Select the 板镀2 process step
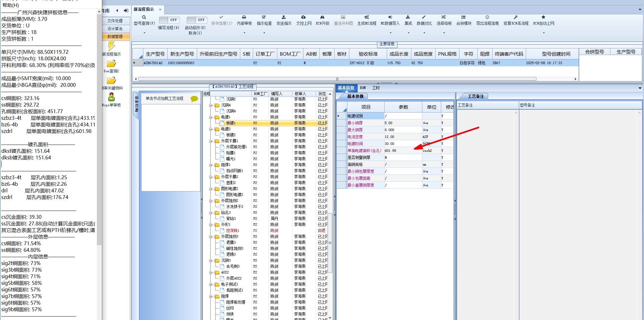The image size is (644, 320). coord(231,135)
